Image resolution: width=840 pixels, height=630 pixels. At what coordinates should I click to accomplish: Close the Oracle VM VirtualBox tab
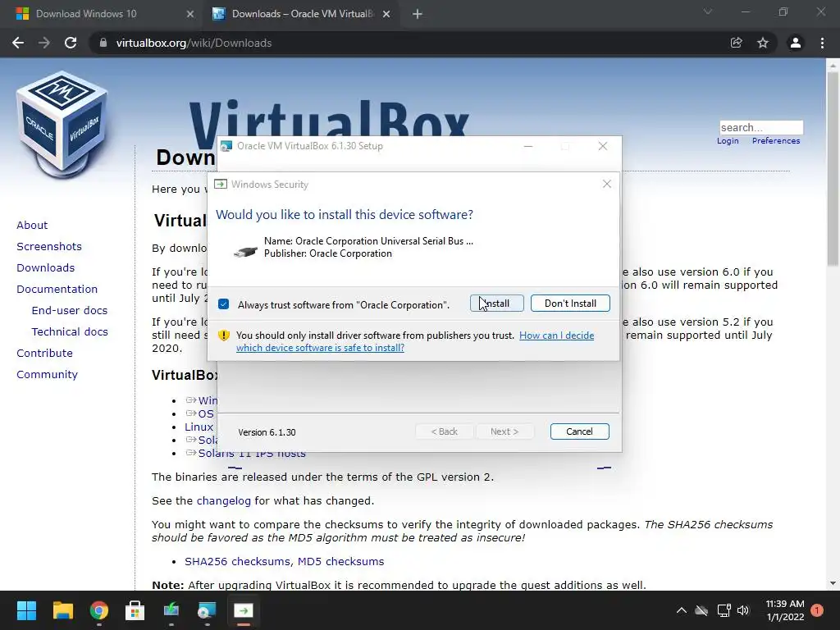click(x=386, y=14)
